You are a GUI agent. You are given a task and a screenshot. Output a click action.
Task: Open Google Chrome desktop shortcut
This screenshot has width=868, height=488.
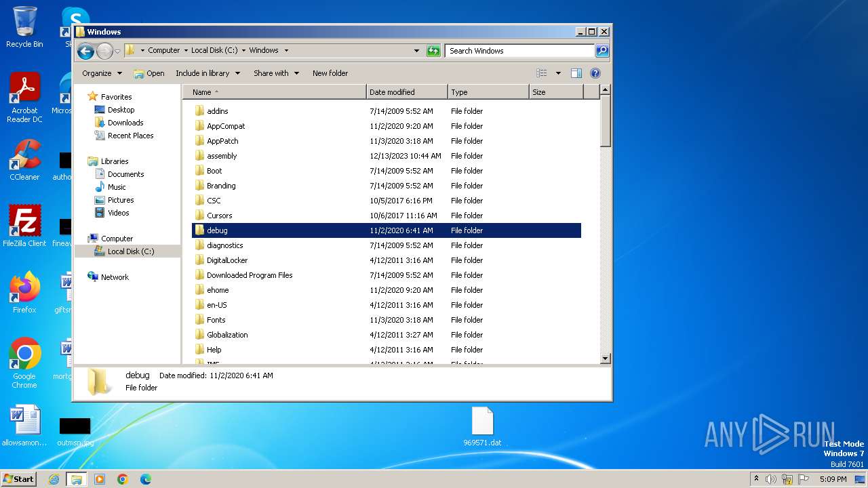click(24, 363)
